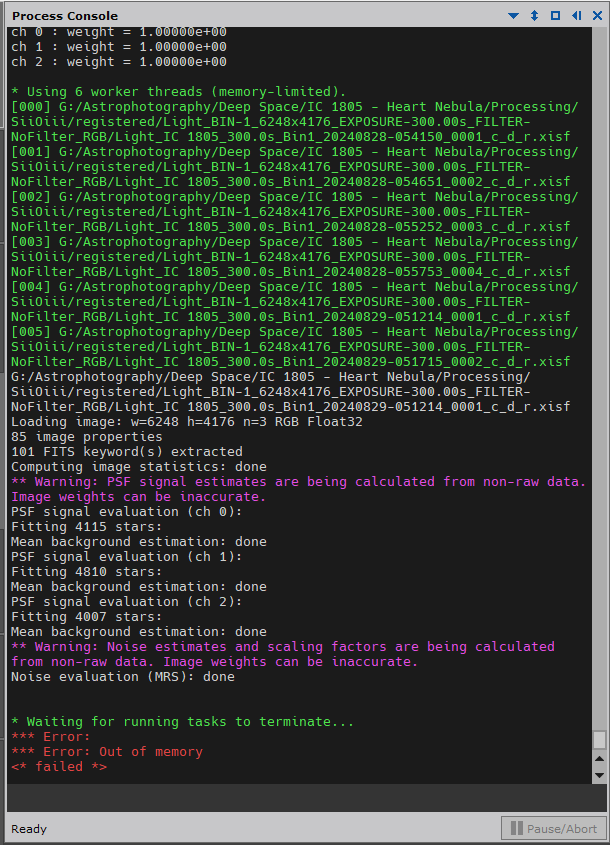Open the Process Console dropdown triangle menu
The height and width of the screenshot is (845, 610).
coord(513,16)
